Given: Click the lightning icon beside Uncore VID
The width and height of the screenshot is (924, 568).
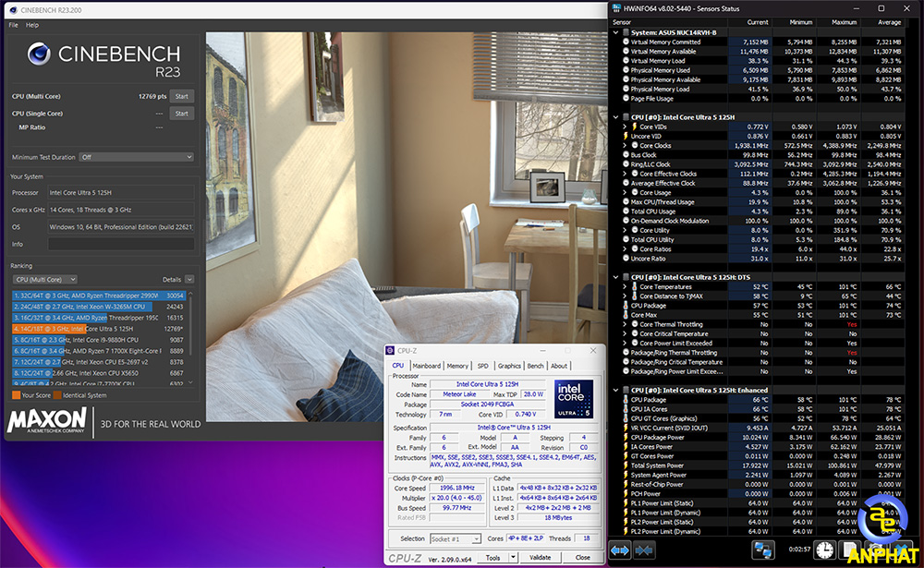Looking at the screenshot, I should pyautogui.click(x=626, y=136).
